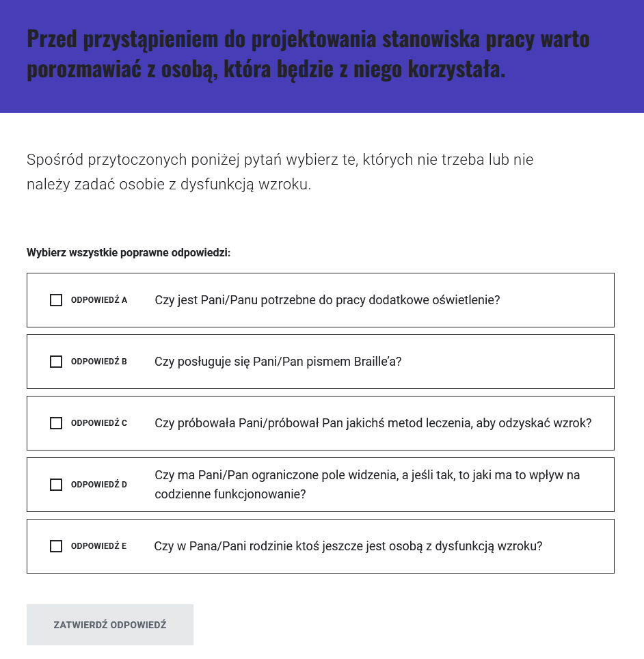Click the ODPOWIEDŹ B label text
The height and width of the screenshot is (659, 644).
[x=98, y=362]
